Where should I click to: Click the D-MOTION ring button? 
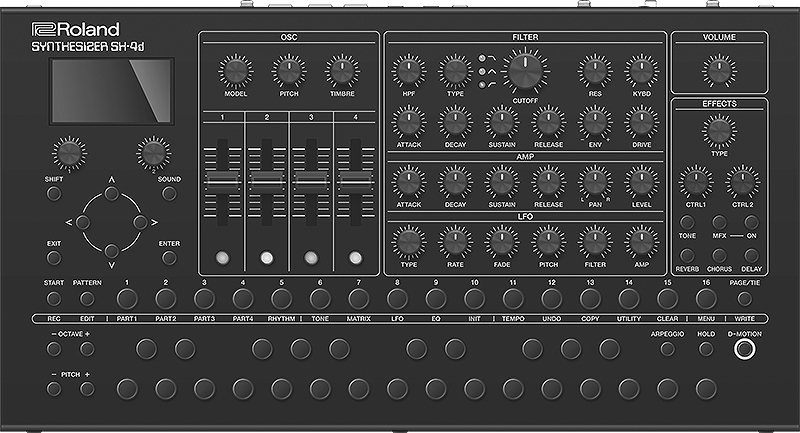744,349
